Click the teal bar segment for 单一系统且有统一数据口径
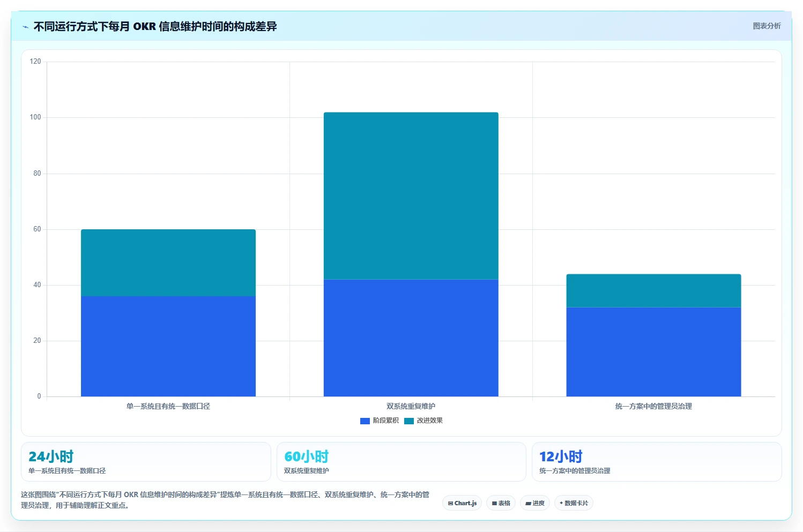This screenshot has height=532, width=803. pyautogui.click(x=168, y=263)
